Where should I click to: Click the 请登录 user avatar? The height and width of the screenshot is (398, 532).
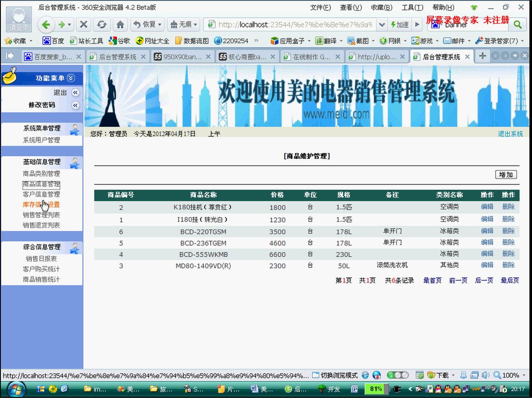point(19,19)
